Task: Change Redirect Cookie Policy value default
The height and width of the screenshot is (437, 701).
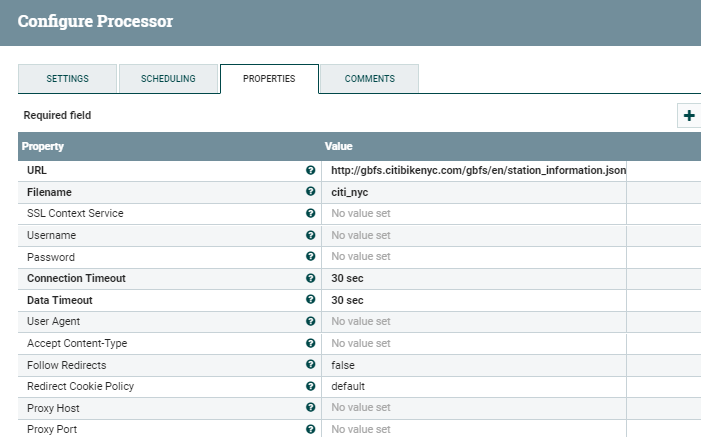Action: [474, 386]
